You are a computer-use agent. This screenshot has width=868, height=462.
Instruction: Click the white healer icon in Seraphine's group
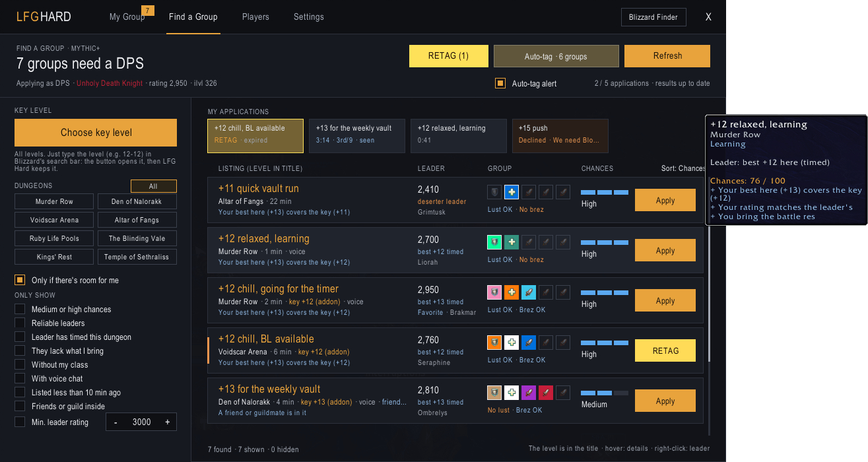pyautogui.click(x=512, y=343)
